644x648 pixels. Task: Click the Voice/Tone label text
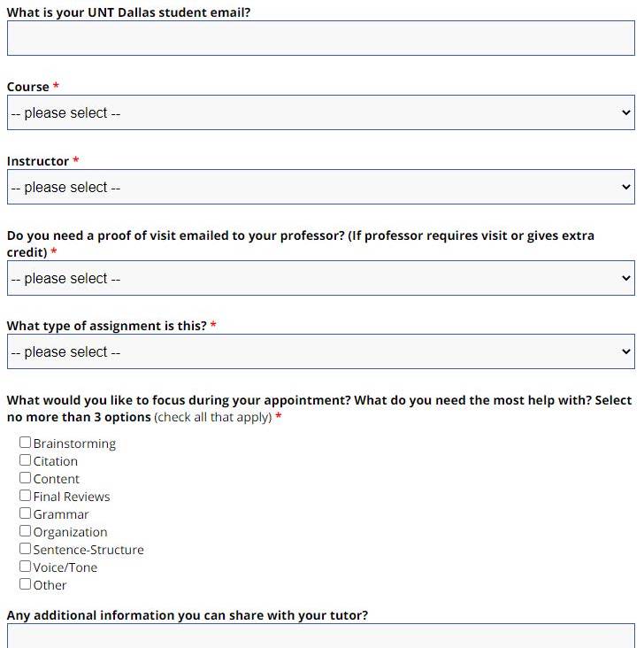pos(65,567)
